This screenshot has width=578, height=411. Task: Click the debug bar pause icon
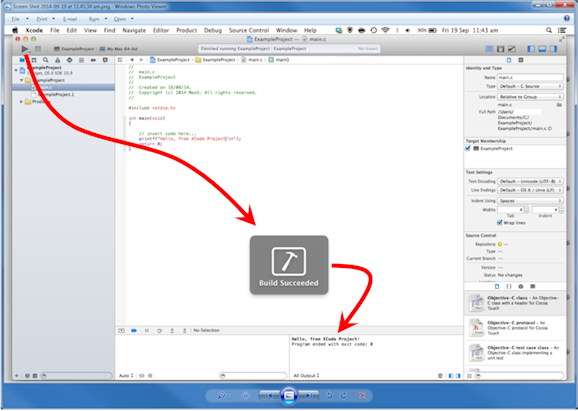147,331
